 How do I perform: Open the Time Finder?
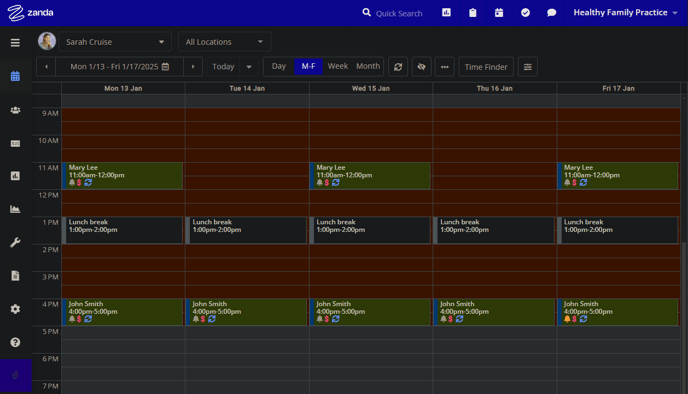[x=486, y=67]
